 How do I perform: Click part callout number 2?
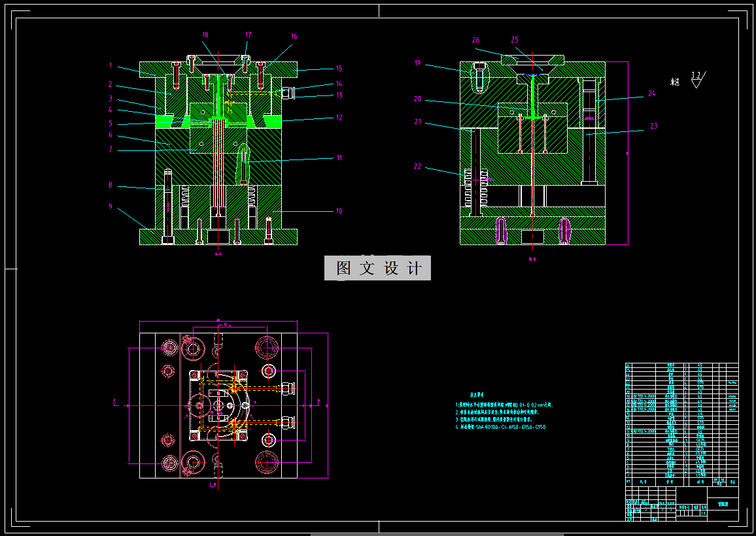pos(111,84)
